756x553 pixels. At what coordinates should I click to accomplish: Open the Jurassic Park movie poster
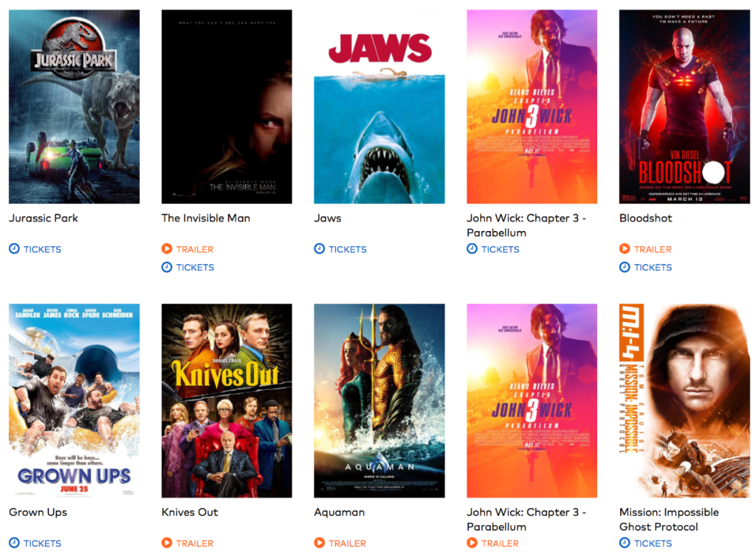tap(74, 106)
